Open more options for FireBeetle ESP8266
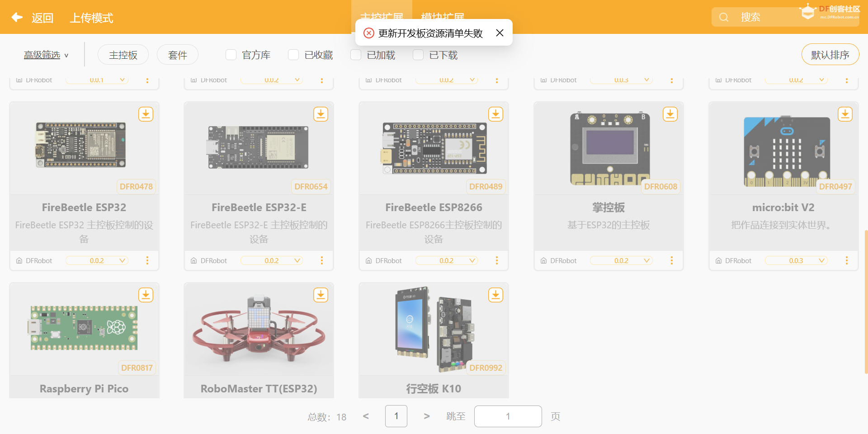Viewport: 868px width, 434px height. (497, 260)
